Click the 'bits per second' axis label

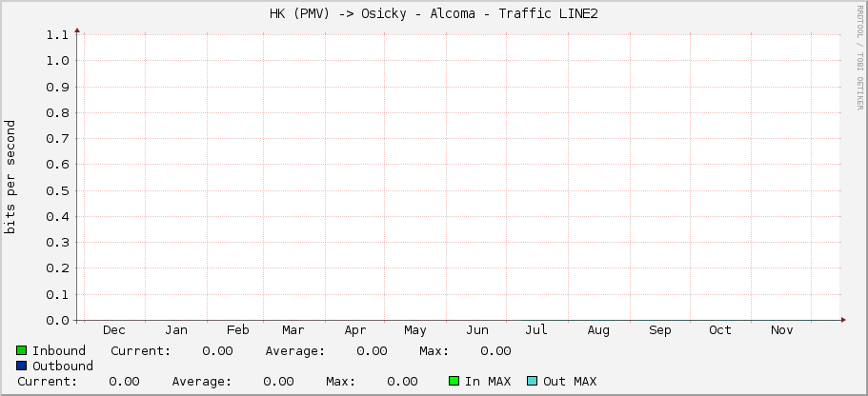[x=10, y=177]
